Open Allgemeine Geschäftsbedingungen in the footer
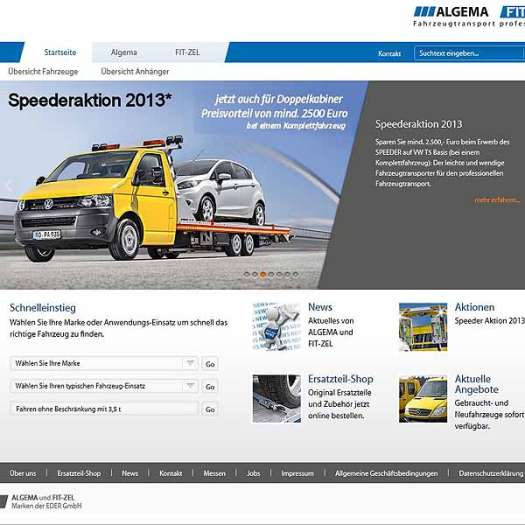This screenshot has width=525, height=525. pyautogui.click(x=386, y=473)
